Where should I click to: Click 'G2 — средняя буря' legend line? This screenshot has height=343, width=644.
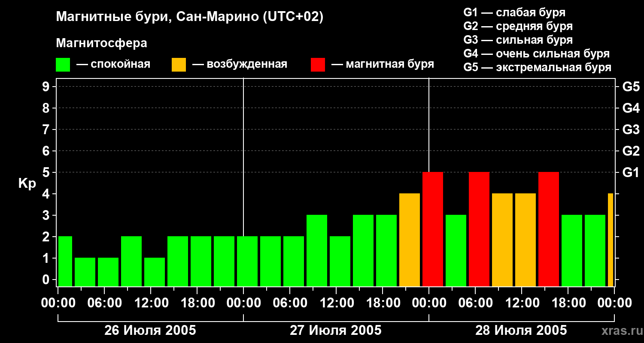pos(518,26)
